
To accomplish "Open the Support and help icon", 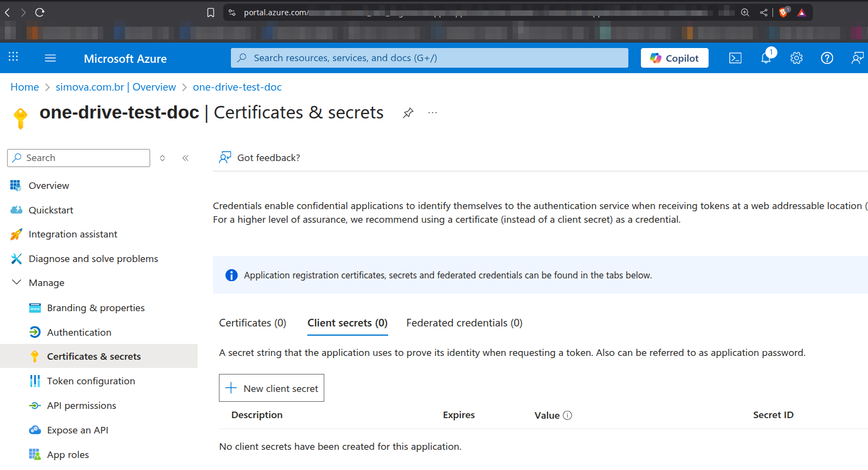I will tap(827, 58).
